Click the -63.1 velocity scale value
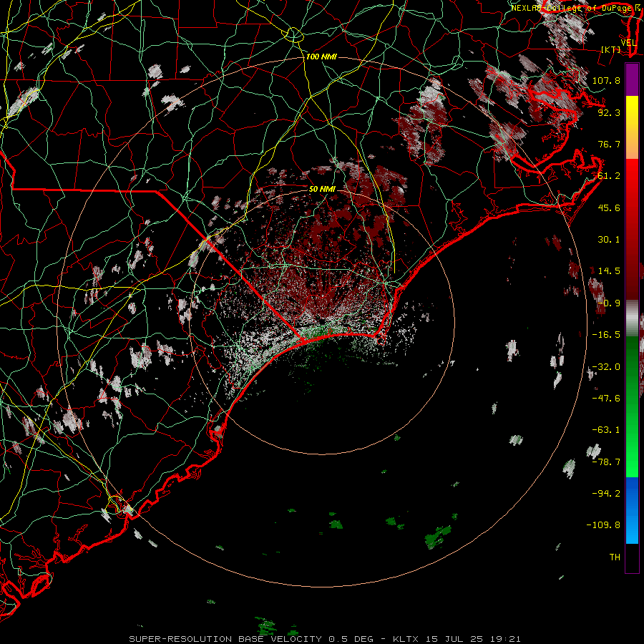The image size is (644, 644). click(x=606, y=430)
